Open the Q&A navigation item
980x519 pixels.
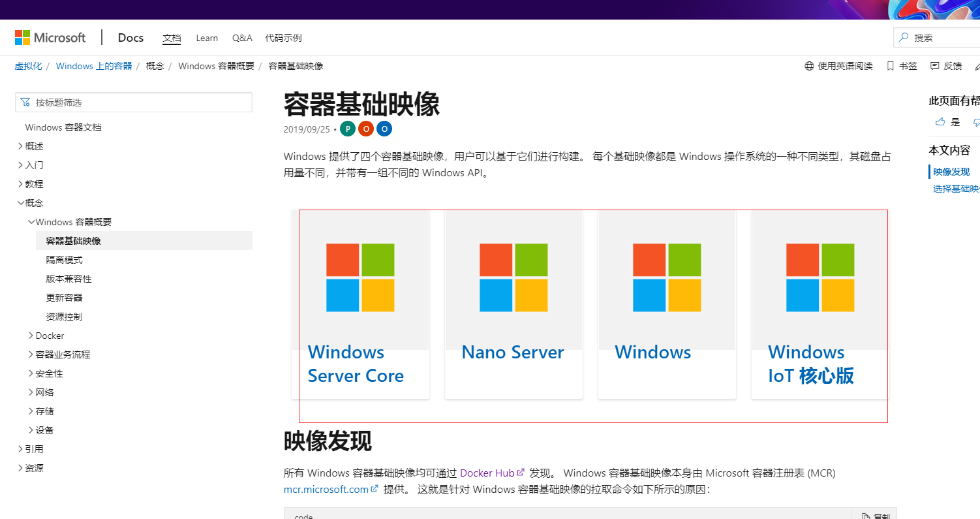tap(242, 38)
